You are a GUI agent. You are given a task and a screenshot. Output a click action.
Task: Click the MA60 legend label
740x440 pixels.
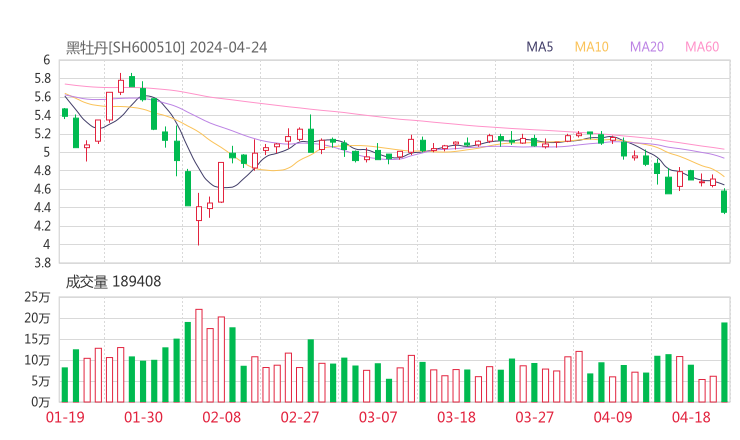pos(702,47)
